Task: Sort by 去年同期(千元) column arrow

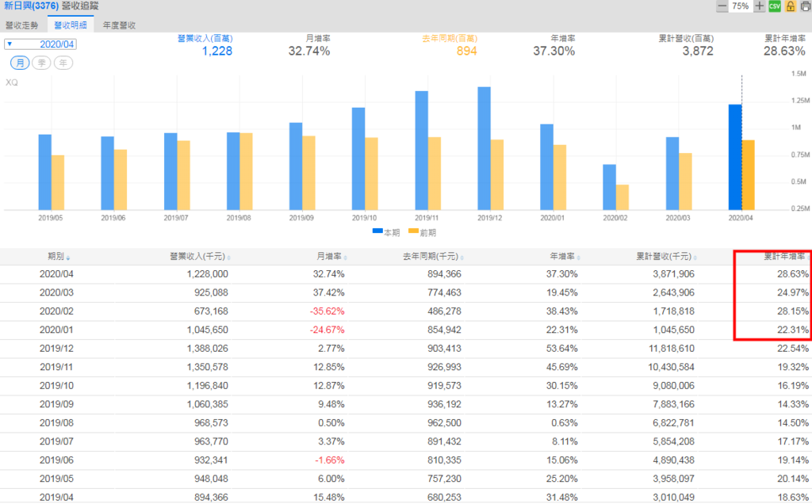Action: (x=462, y=258)
